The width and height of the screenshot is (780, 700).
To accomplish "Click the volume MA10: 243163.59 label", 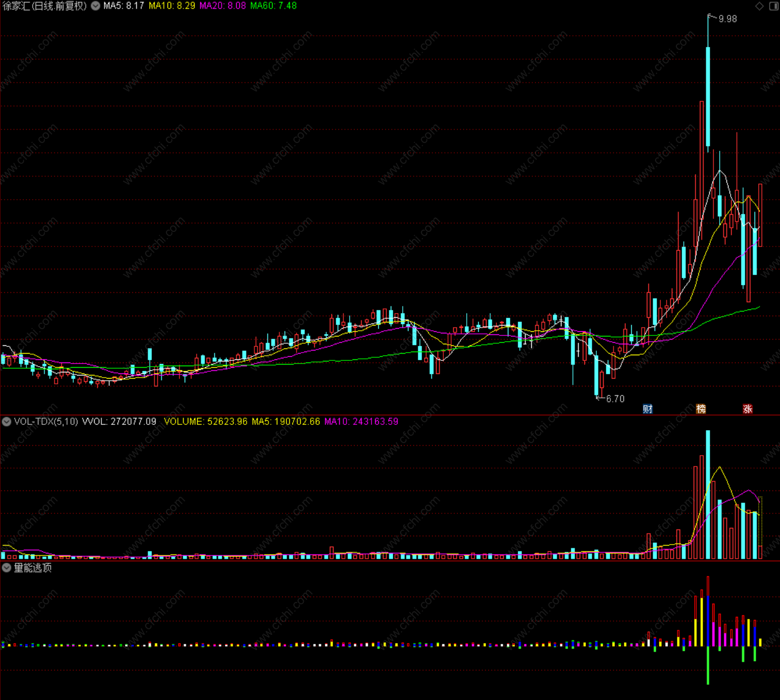I will pyautogui.click(x=361, y=422).
